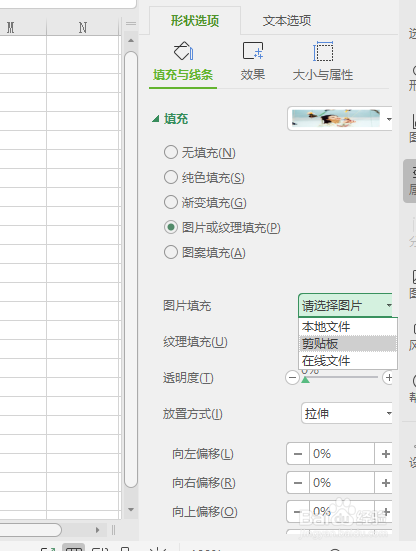
Task: Click the 向左偏移(L) percentage field
Action: 342,454
